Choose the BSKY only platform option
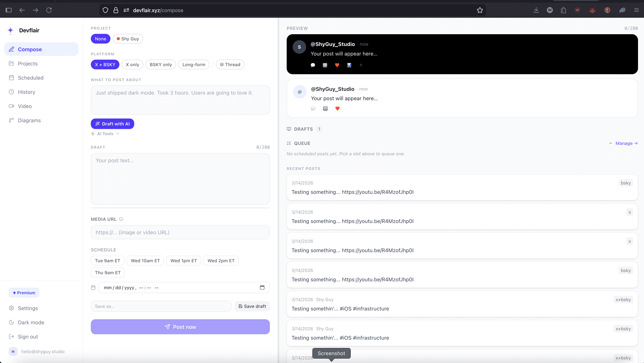The width and height of the screenshot is (644, 363). 161,64
